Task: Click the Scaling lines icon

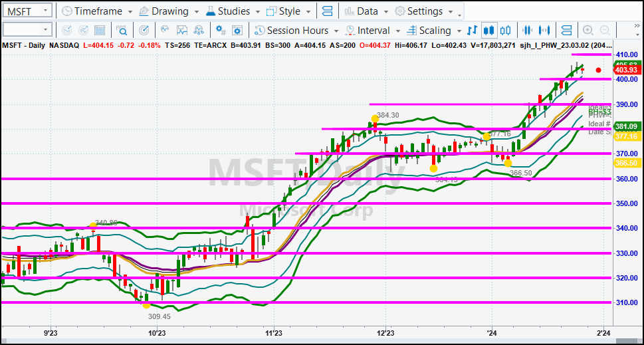Action: pyautogui.click(x=411, y=31)
